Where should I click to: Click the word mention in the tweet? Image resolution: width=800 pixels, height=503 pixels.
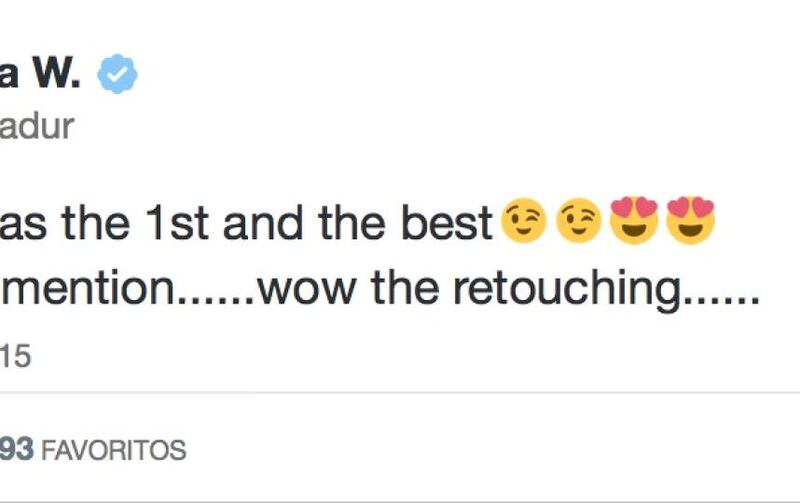click(x=88, y=288)
